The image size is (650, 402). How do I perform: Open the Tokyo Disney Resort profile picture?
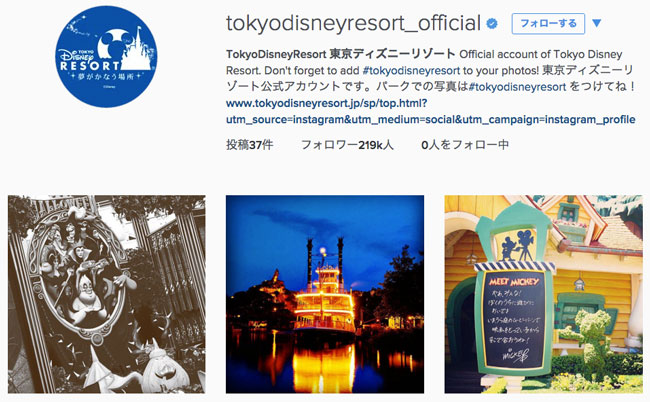tap(107, 57)
